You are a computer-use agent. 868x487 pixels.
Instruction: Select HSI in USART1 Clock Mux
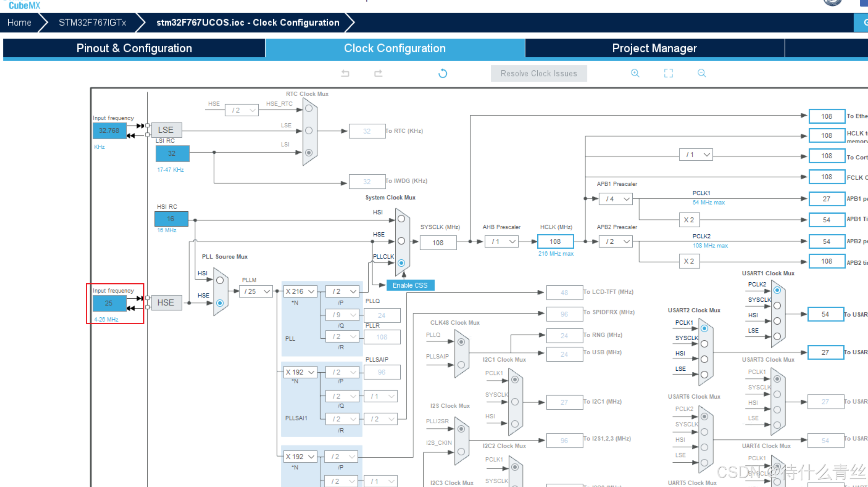pyautogui.click(x=777, y=321)
